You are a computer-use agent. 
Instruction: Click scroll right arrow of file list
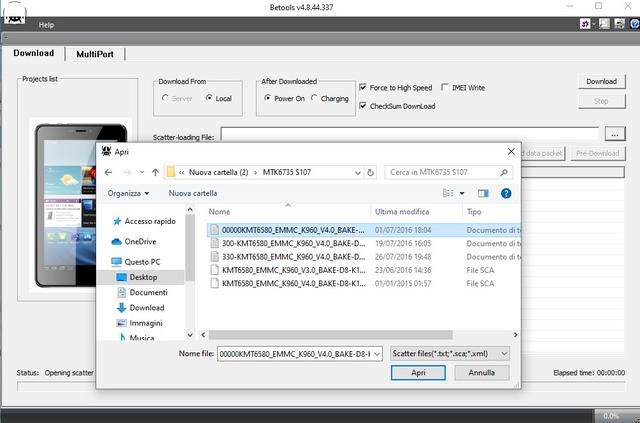coord(516,335)
